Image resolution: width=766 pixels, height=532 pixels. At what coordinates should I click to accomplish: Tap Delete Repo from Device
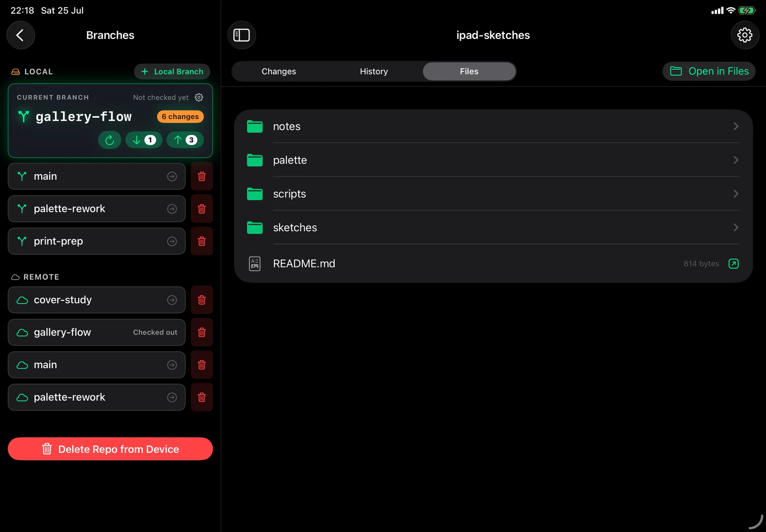110,449
